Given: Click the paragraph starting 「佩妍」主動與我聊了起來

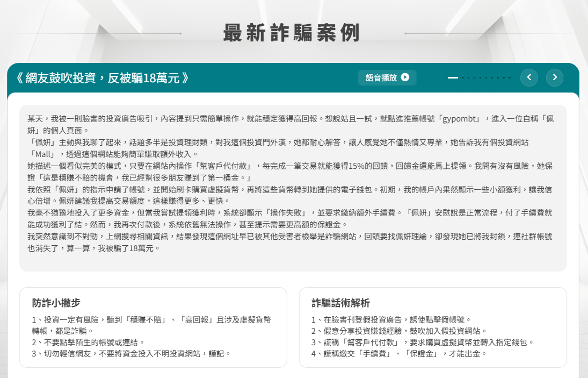Looking at the screenshot, I should tap(278, 148).
